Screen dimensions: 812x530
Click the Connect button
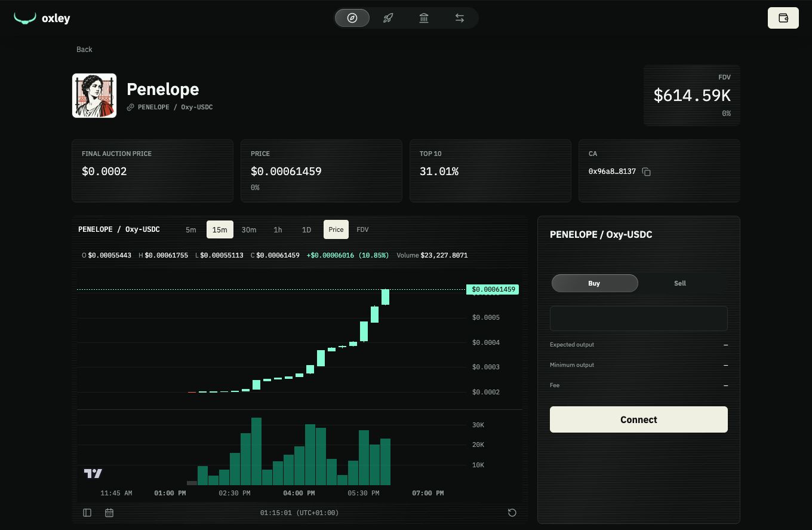click(x=639, y=419)
